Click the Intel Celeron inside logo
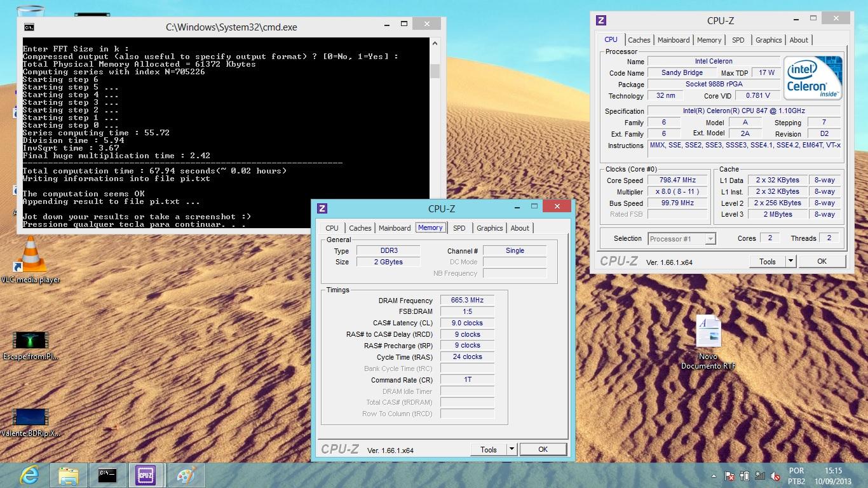 (x=813, y=78)
